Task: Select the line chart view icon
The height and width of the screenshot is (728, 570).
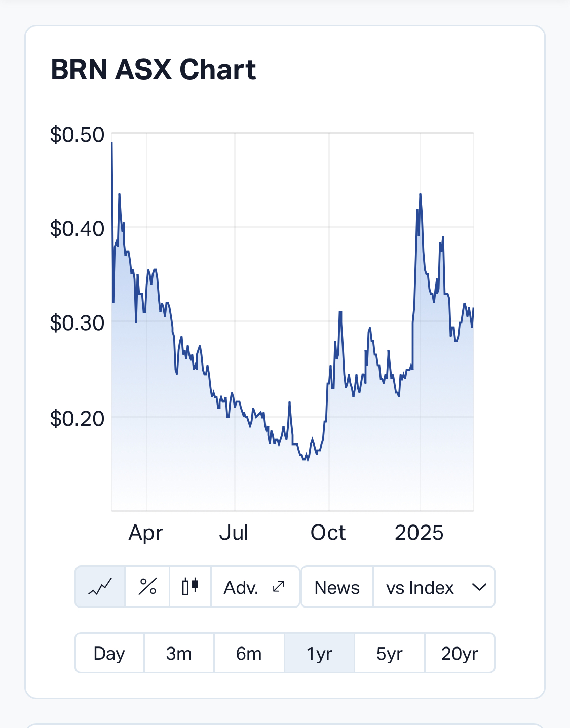Action: (x=100, y=587)
